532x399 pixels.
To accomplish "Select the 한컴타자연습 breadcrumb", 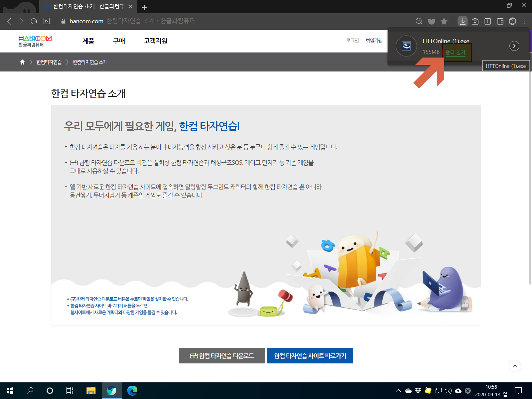I will [49, 62].
